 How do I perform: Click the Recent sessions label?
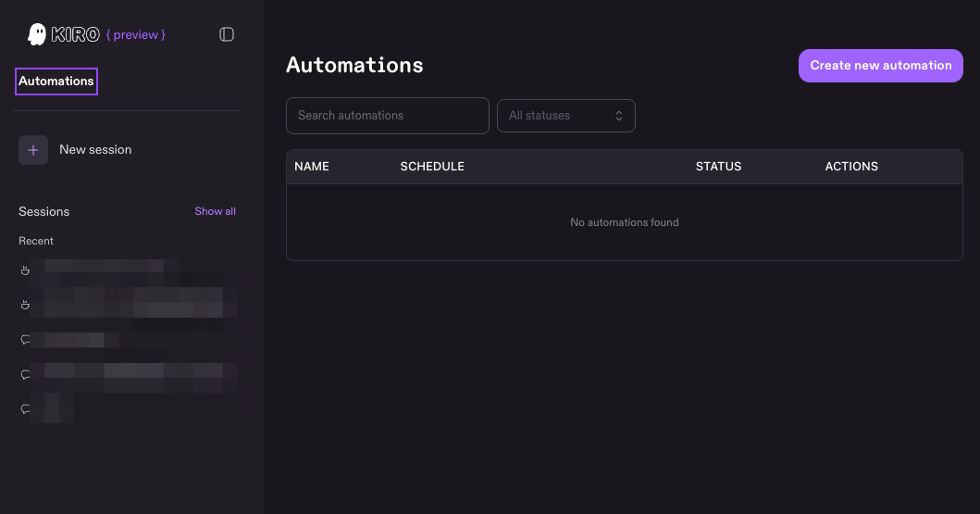click(35, 241)
